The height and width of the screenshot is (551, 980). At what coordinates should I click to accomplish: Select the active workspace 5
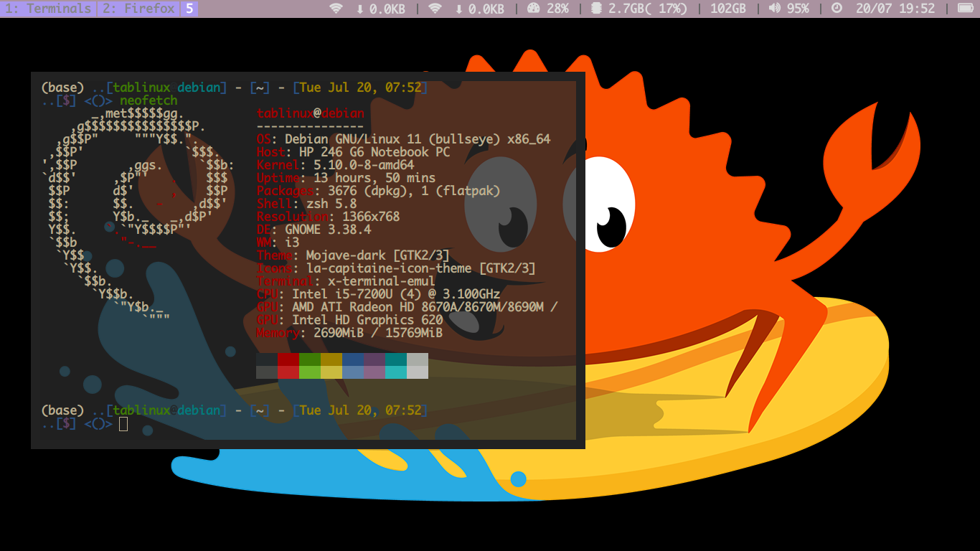tap(189, 9)
